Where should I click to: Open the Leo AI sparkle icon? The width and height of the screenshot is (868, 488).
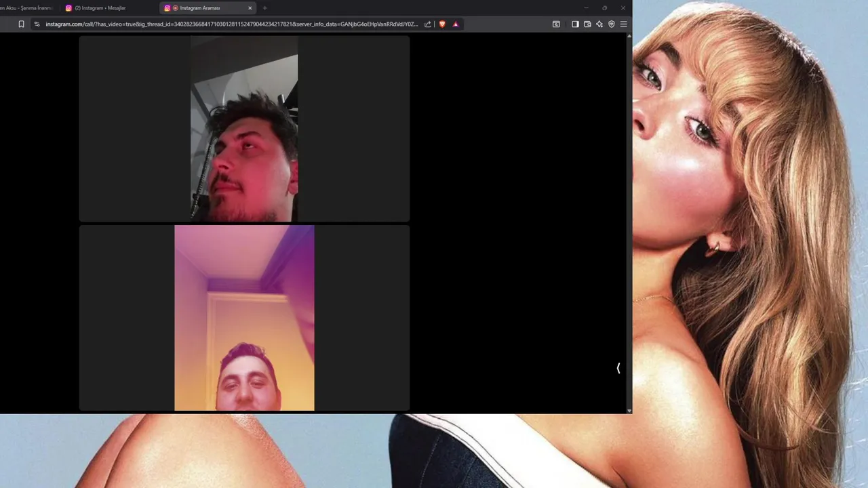(x=599, y=24)
